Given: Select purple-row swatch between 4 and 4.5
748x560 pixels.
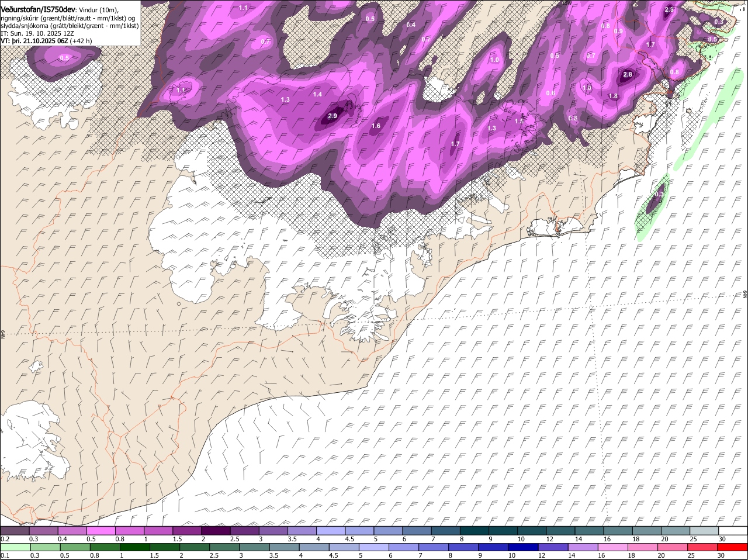Looking at the screenshot, I should tap(331, 531).
